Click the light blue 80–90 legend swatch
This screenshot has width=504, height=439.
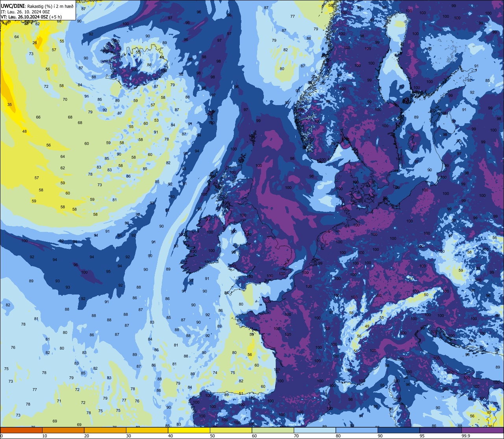coord(357,430)
